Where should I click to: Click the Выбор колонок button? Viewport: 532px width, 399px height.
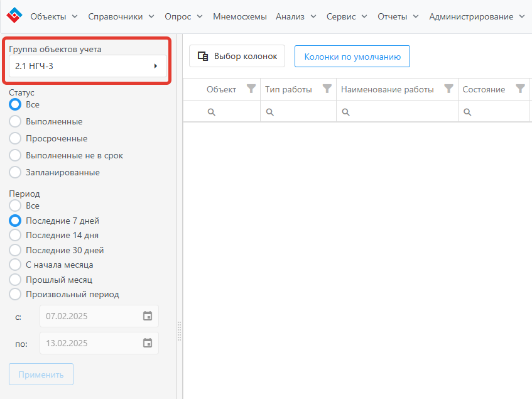point(237,57)
